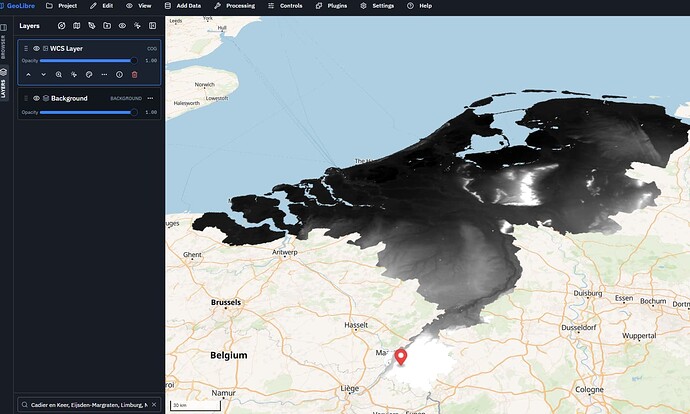Click the search magnifier icon

pyautogui.click(x=25, y=405)
